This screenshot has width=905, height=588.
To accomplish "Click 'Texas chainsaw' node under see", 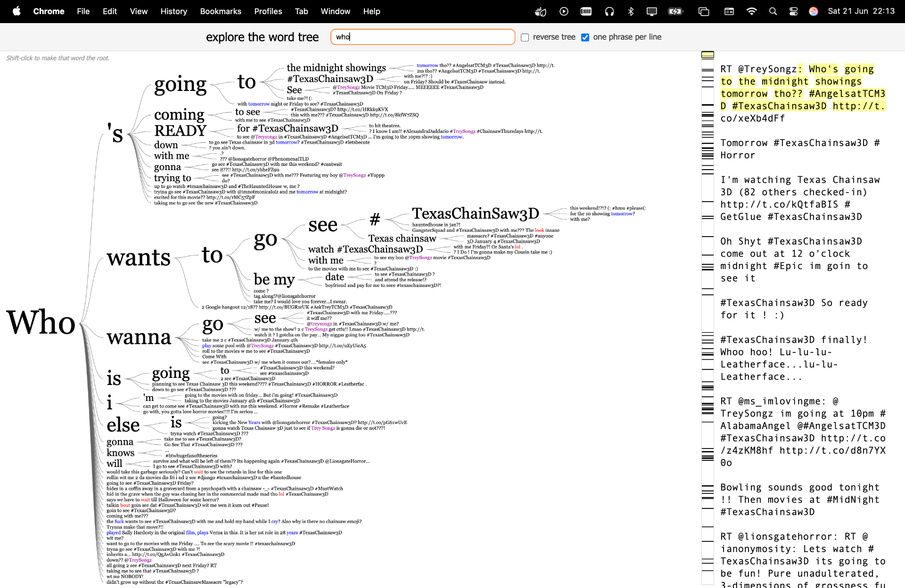I will (x=402, y=238).
